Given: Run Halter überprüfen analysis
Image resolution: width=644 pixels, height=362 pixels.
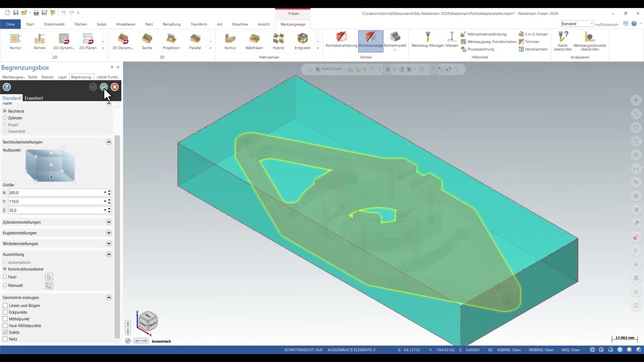Looking at the screenshot, I should click(562, 41).
